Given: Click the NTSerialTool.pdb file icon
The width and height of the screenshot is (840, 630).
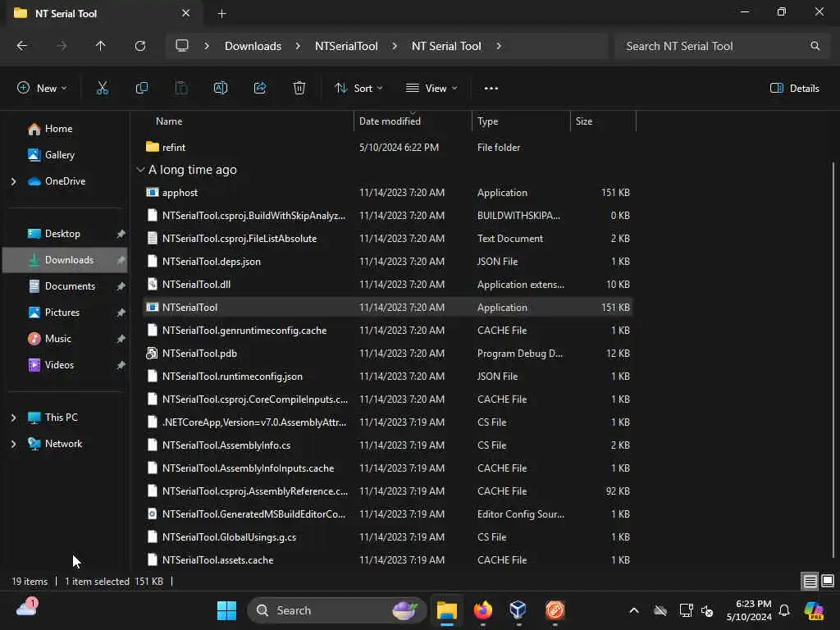Looking at the screenshot, I should pos(152,353).
